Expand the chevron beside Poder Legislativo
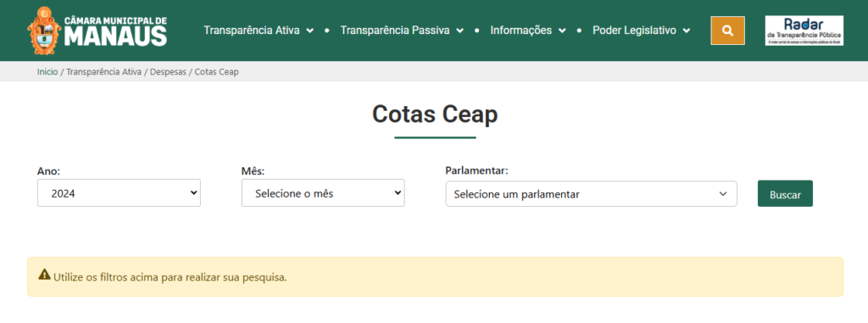 point(687,31)
